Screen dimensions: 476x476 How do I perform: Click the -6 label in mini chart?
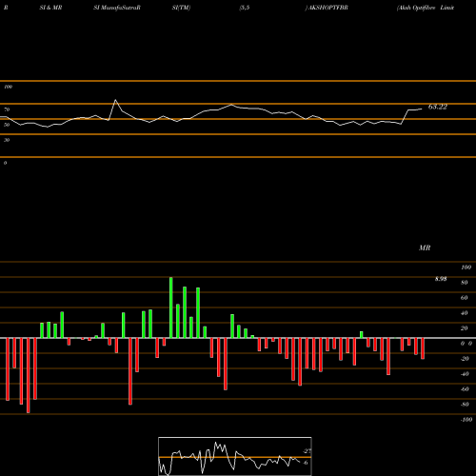305,463
